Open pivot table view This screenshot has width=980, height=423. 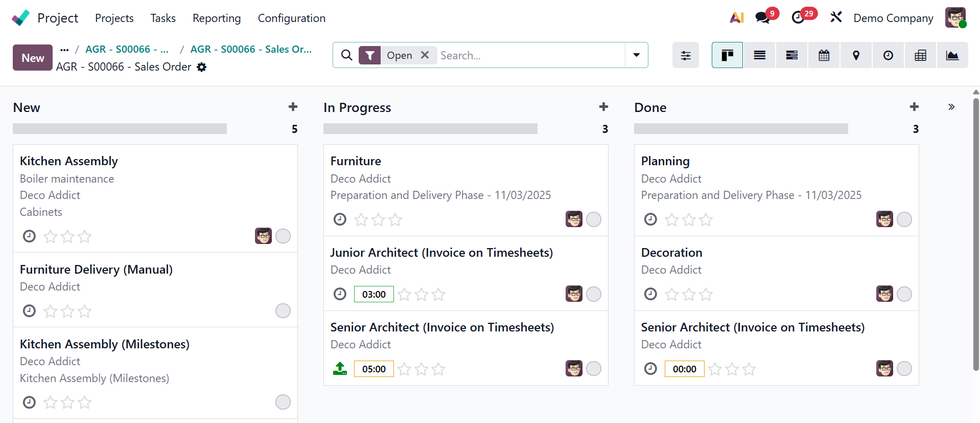[x=920, y=55]
